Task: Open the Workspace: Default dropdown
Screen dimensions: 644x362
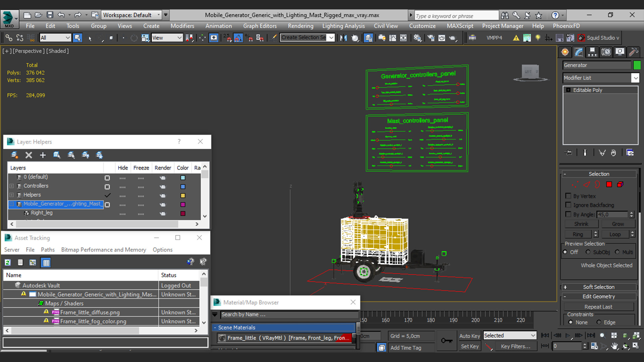Action: [x=131, y=15]
